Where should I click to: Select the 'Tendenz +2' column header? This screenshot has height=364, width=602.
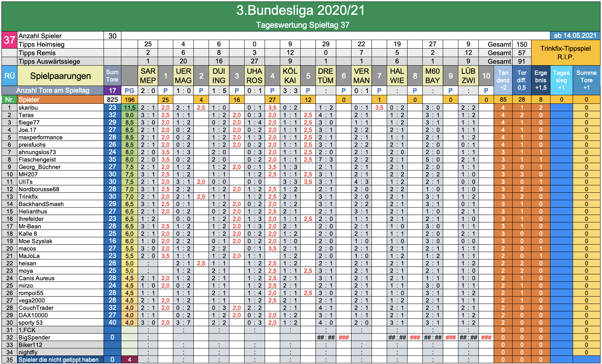pos(503,80)
